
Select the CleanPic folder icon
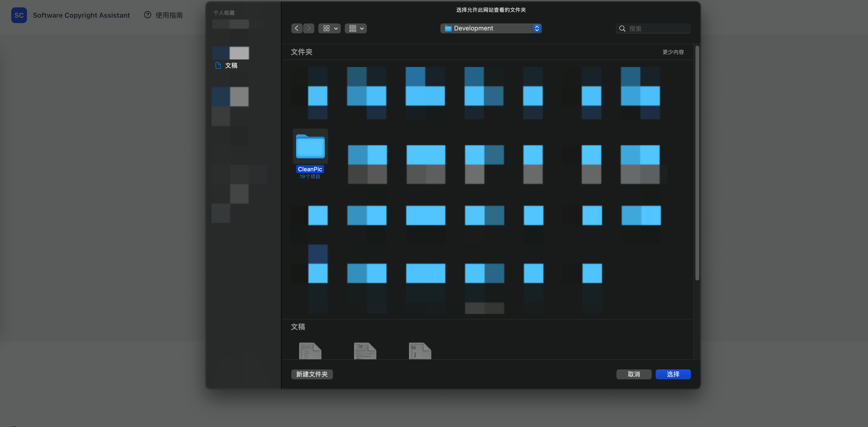[x=310, y=146]
